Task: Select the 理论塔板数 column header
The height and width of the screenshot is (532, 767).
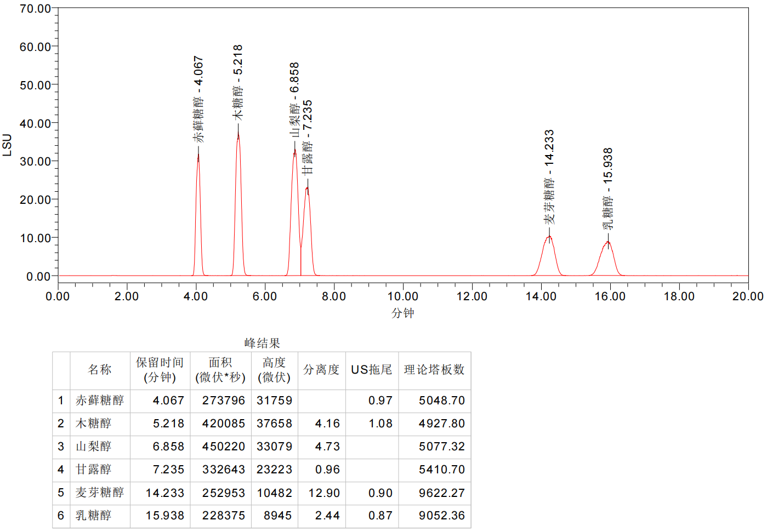Action: 434,370
